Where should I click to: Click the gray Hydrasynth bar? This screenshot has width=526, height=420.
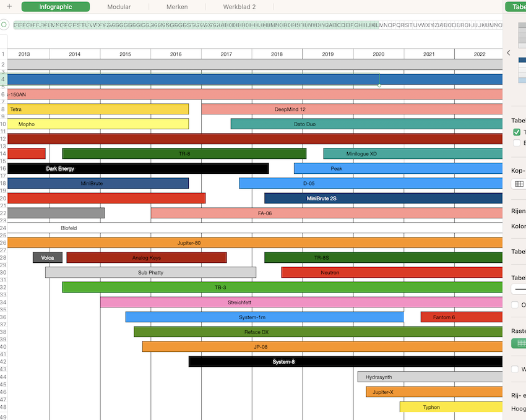[x=430, y=377]
